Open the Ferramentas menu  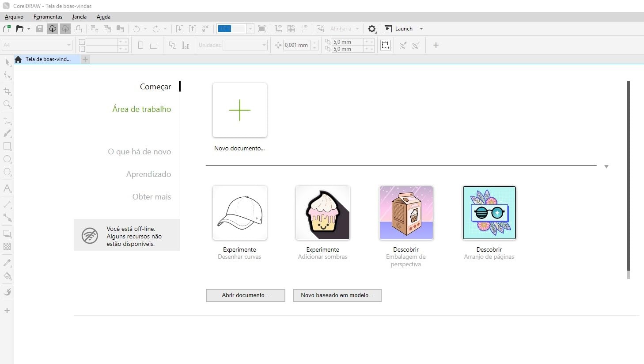[48, 17]
